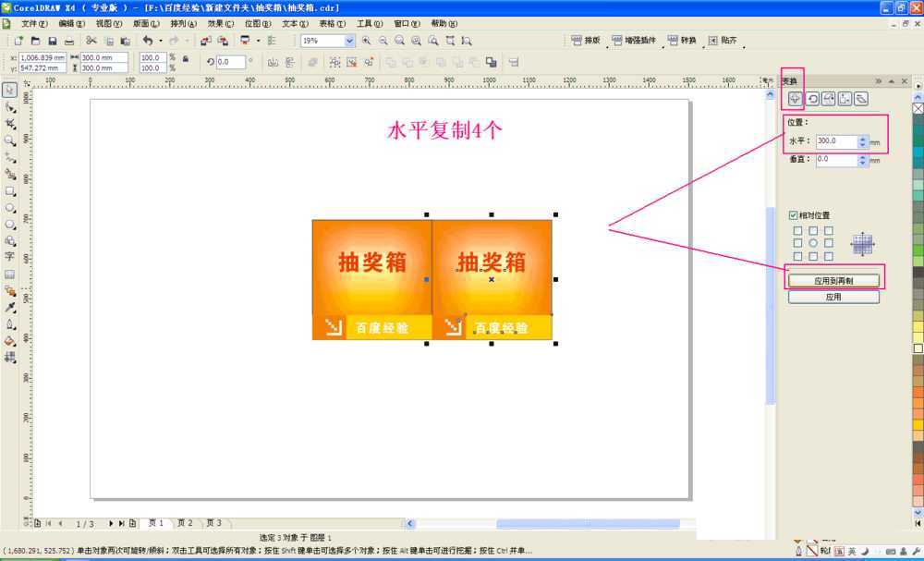The height and width of the screenshot is (561, 924).
Task: Open the zoom level dropdown showing 19%
Action: coord(349,41)
